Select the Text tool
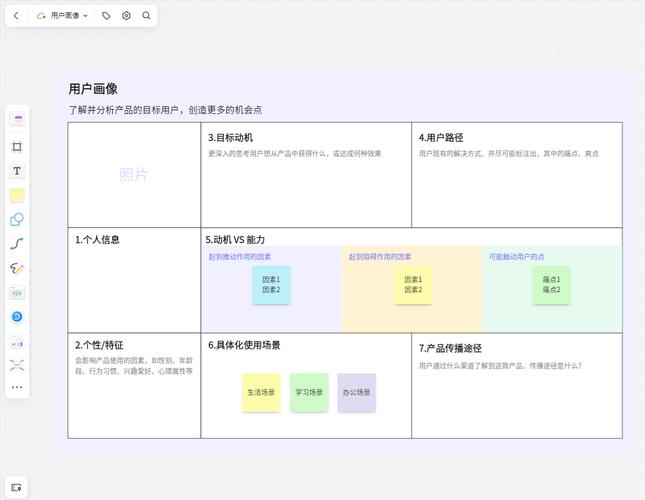This screenshot has width=645, height=500. (x=17, y=171)
